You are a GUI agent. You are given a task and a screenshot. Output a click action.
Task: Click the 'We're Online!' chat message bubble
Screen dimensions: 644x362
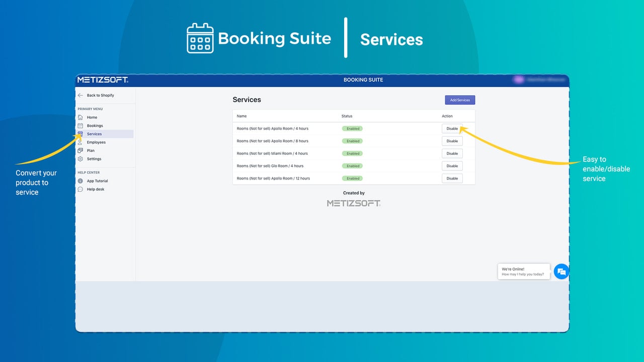(524, 271)
